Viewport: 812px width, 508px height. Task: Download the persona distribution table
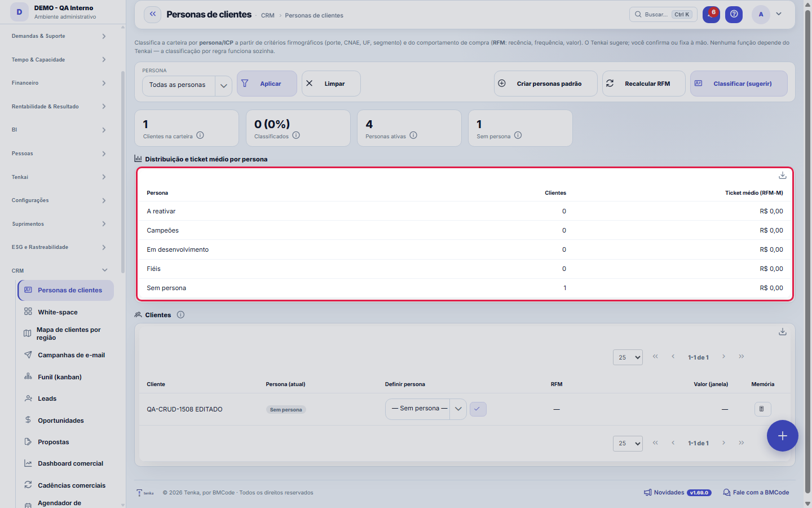783,176
